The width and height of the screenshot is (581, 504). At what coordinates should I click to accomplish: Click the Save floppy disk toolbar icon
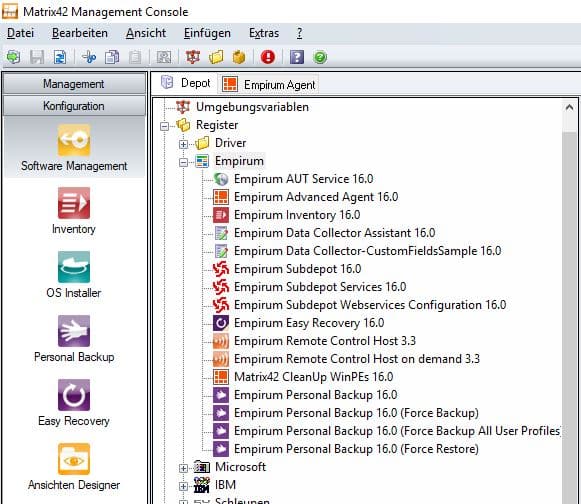coord(37,57)
